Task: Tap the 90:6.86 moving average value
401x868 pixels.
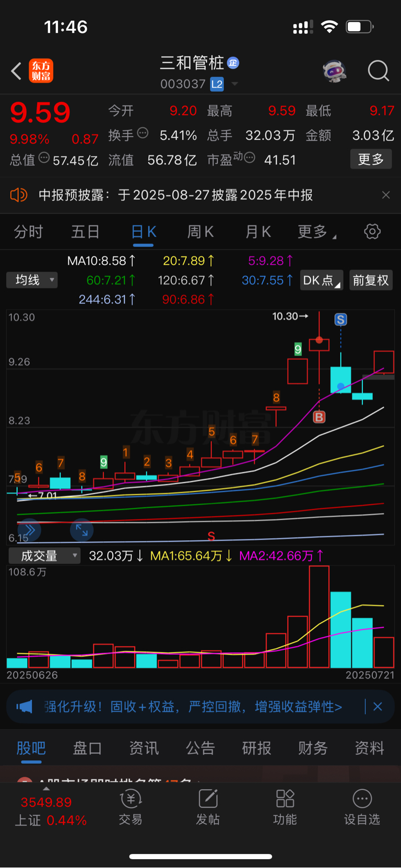Action: (188, 300)
